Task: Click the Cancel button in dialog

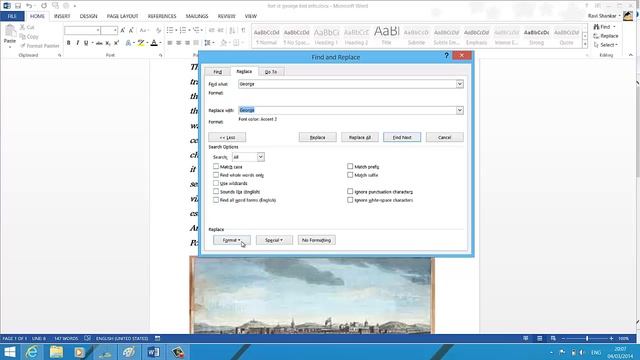Action: point(444,138)
